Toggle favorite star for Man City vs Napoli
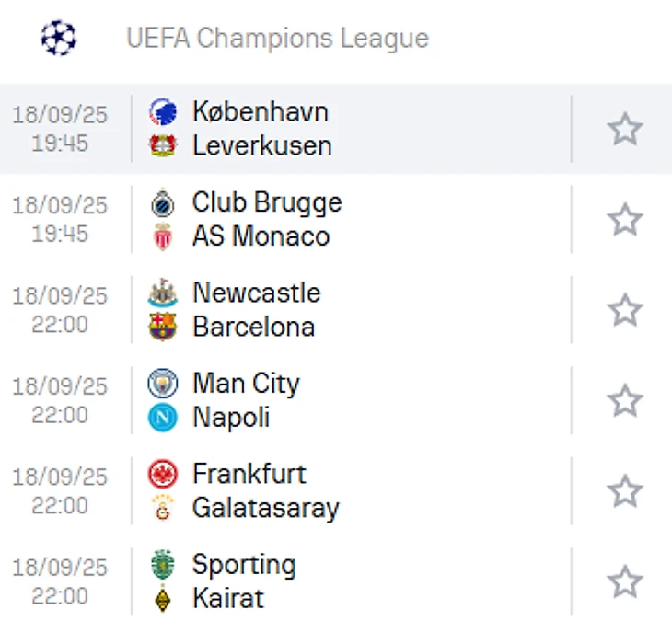The height and width of the screenshot is (621, 672). tap(625, 400)
